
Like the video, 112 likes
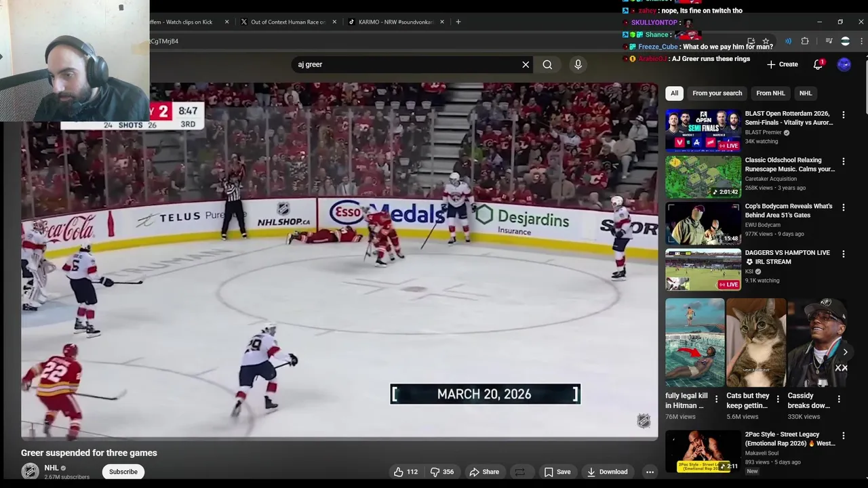pos(406,472)
